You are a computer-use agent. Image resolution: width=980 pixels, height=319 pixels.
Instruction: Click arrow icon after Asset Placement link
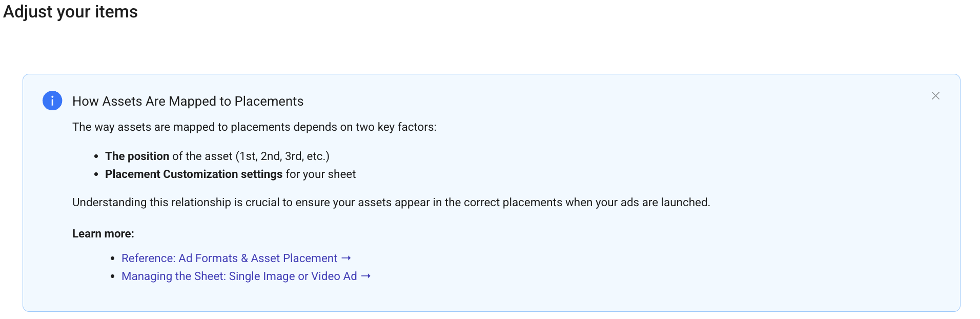346,258
